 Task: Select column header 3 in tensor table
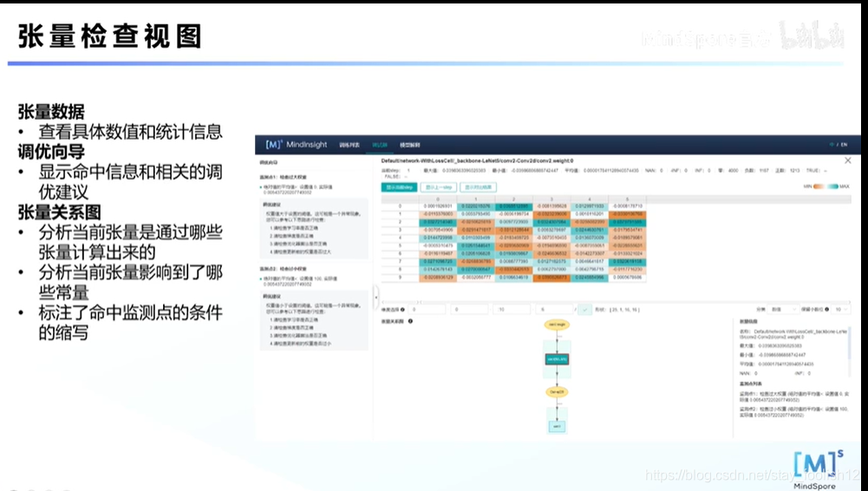coord(551,199)
